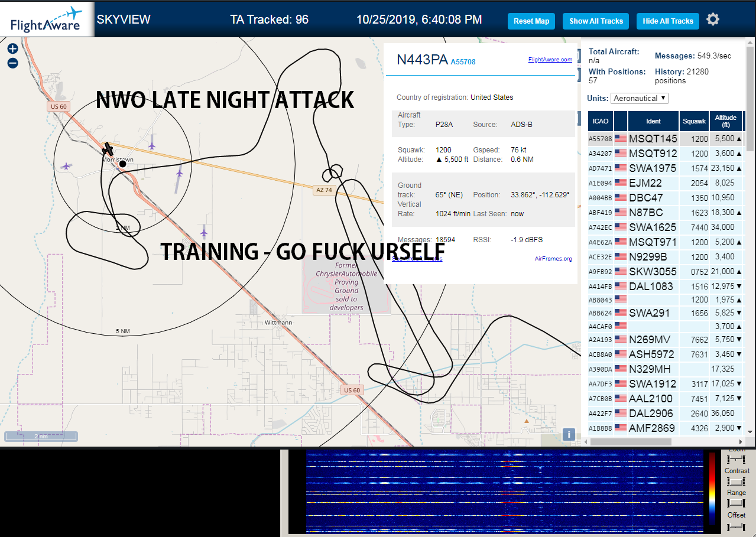Select the MSQT912 aircraft row

[x=666, y=154]
